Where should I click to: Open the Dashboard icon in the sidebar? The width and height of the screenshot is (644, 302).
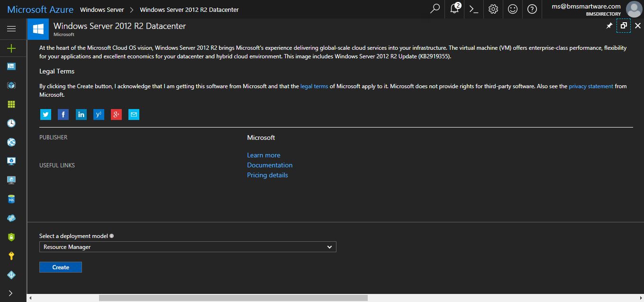point(11,66)
